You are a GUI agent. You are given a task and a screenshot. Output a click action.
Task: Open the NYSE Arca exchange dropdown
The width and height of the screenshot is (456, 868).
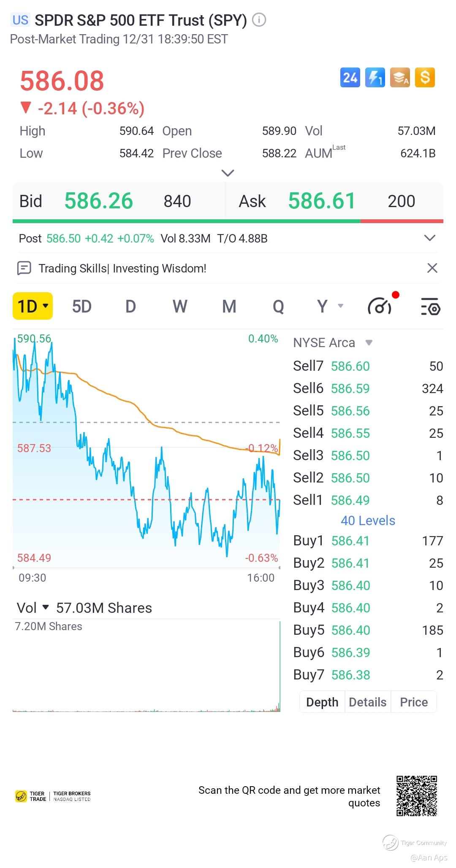pyautogui.click(x=369, y=342)
